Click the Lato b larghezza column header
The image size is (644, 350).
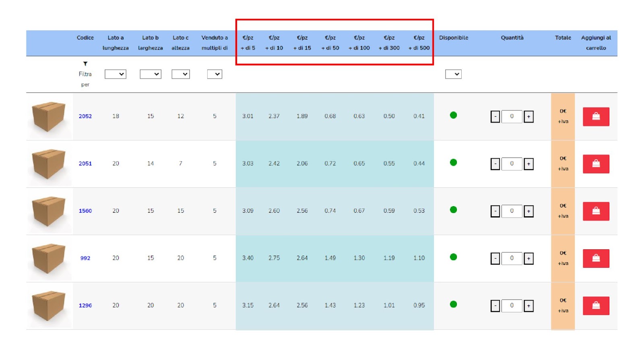(x=151, y=43)
